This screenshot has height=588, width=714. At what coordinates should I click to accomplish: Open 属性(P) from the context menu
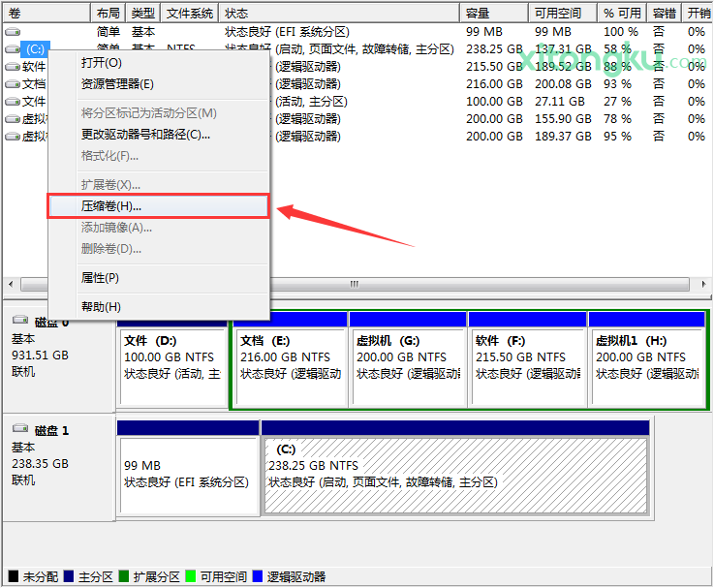[100, 278]
